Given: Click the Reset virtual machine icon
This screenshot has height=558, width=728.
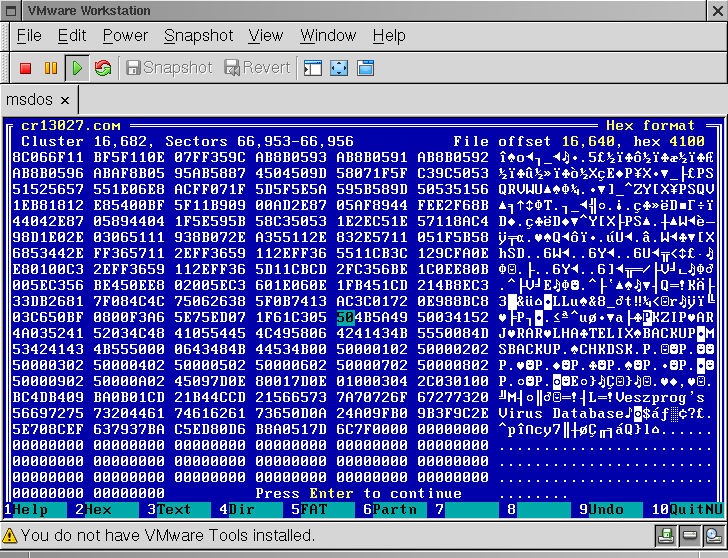Looking at the screenshot, I should [103, 68].
